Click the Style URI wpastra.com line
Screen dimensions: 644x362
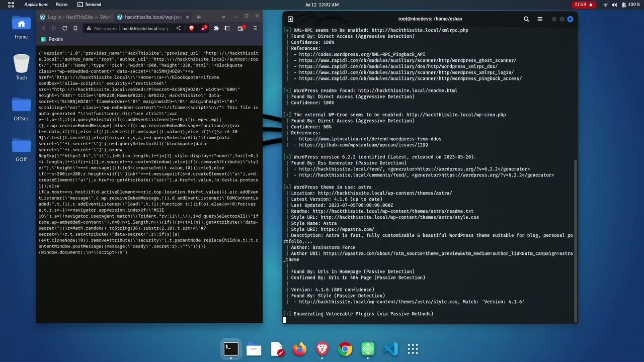333,229
